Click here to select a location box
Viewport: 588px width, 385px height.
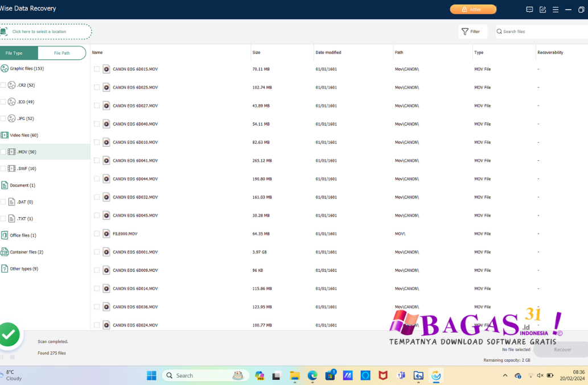46,31
